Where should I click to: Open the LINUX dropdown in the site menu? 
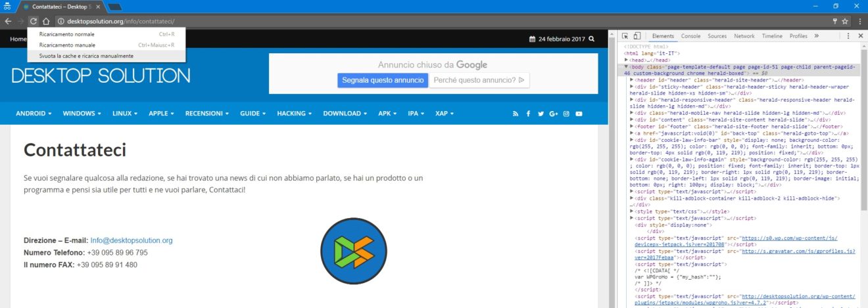pos(125,114)
